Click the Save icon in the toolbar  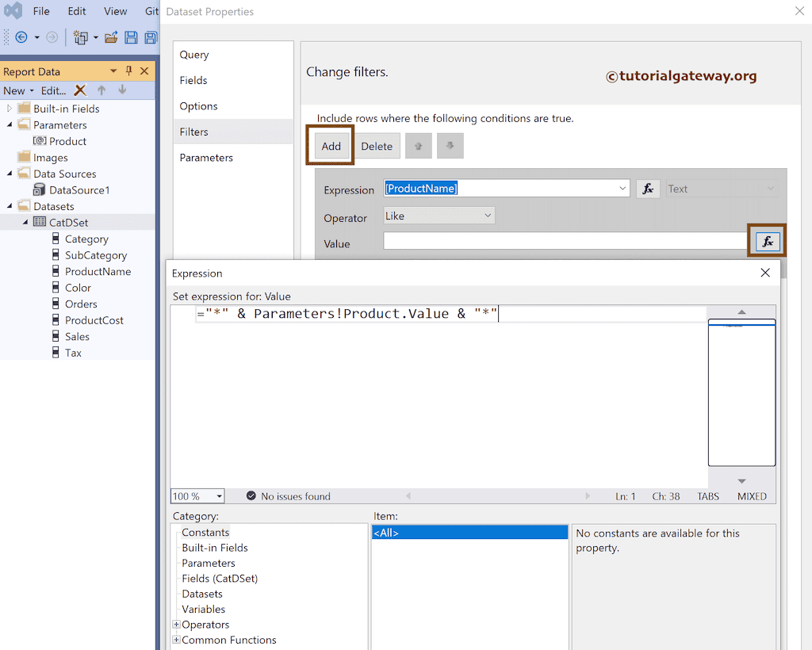[130, 37]
